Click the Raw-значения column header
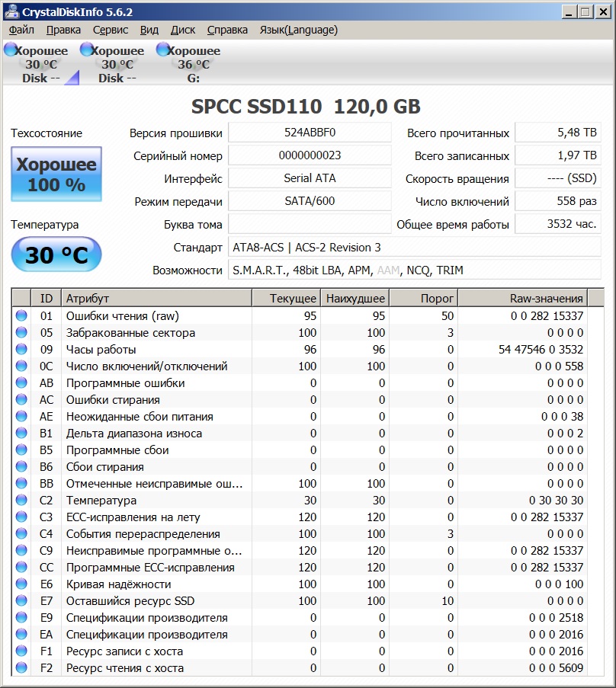This screenshot has height=688, width=616. (x=523, y=298)
